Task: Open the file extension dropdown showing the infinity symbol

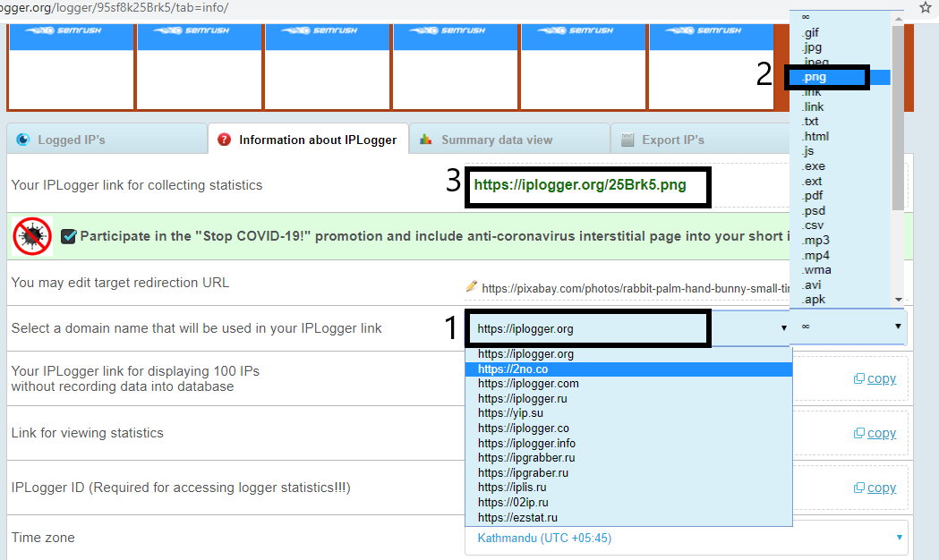Action: pos(849,327)
